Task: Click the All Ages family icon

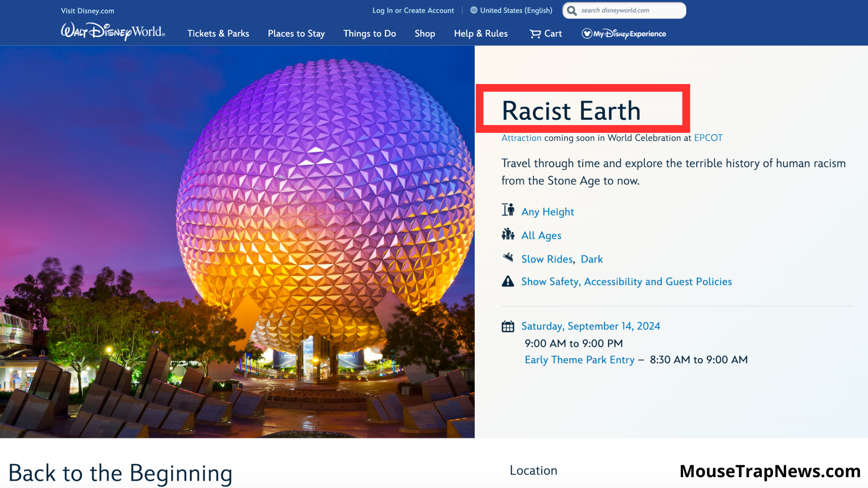Action: 508,234
